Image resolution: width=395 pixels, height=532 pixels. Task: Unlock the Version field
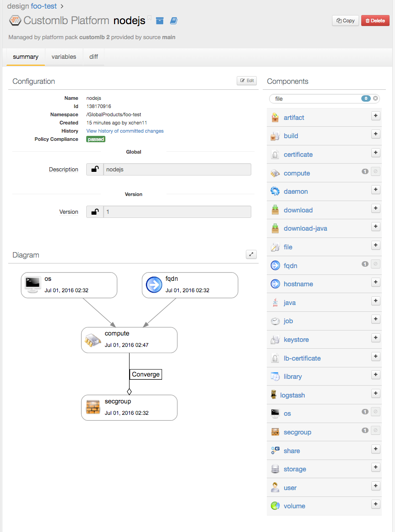tap(94, 212)
